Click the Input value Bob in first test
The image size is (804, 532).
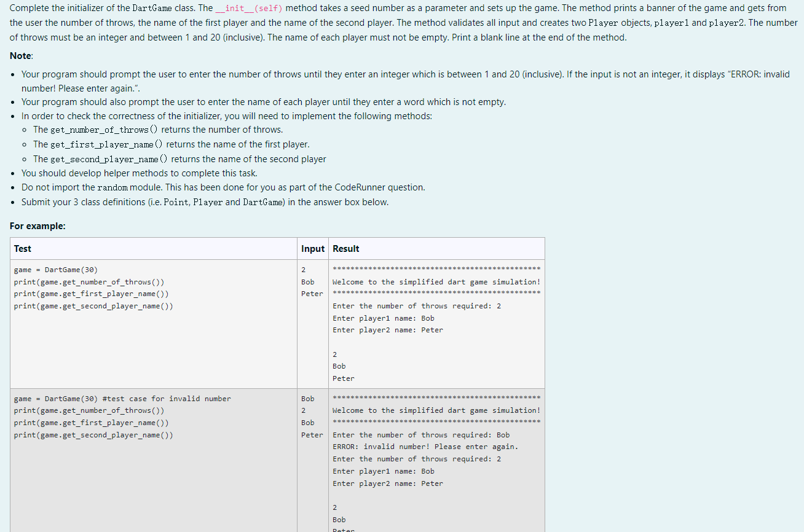(x=307, y=282)
